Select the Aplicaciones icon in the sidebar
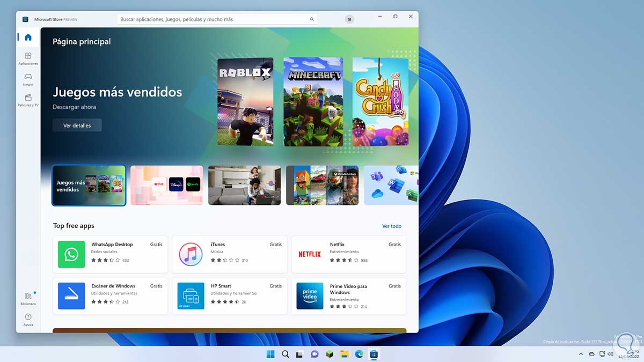Viewport: 644px width, 362px height. tap(28, 58)
